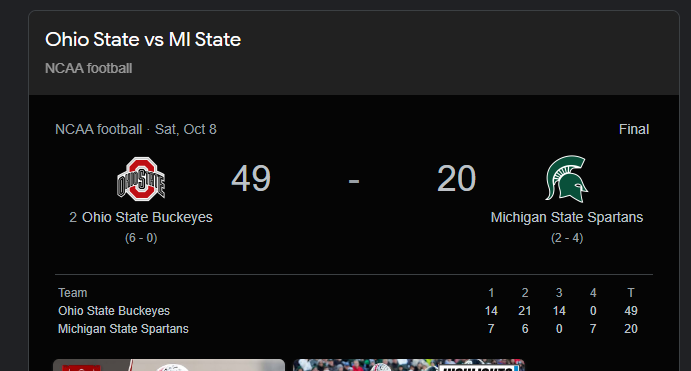The height and width of the screenshot is (371, 691).
Task: Select the Michigan State Spartans team name under logo
Action: click(567, 217)
